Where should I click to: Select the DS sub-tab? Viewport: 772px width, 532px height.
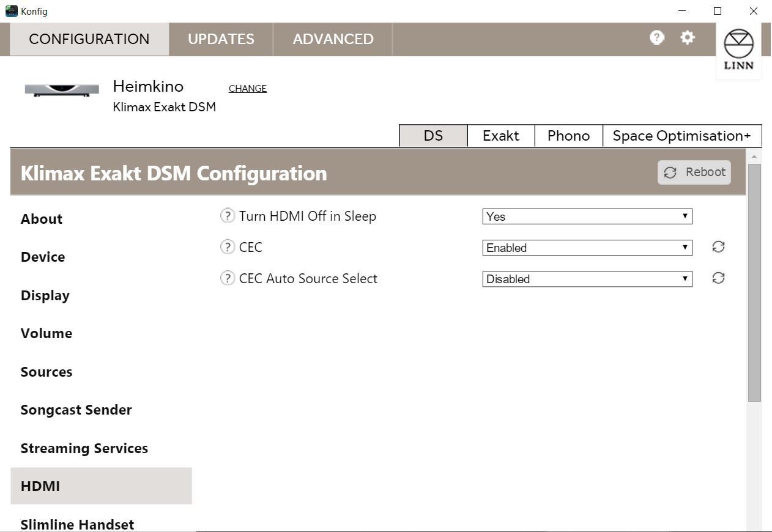[433, 136]
